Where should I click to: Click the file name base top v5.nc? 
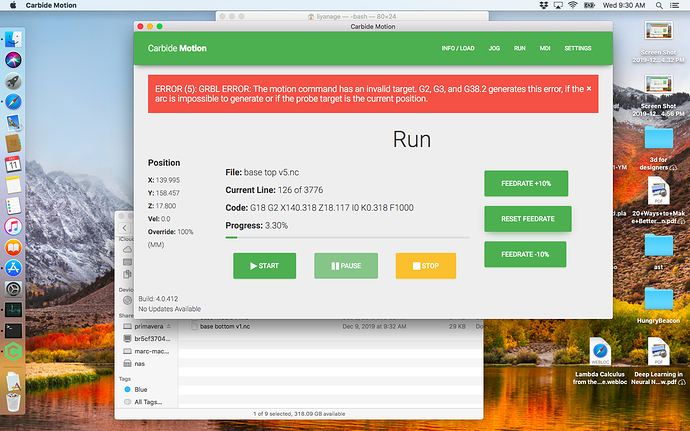(x=271, y=173)
